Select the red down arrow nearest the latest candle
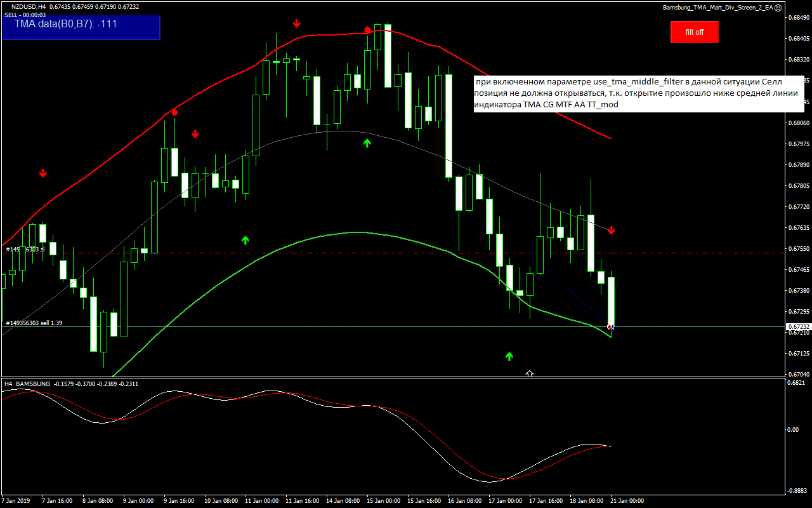Image resolution: width=812 pixels, height=508 pixels. click(x=612, y=230)
